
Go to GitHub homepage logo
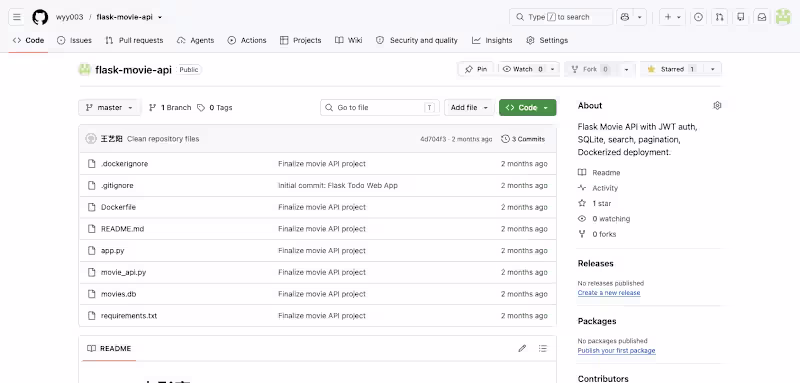(x=40, y=17)
